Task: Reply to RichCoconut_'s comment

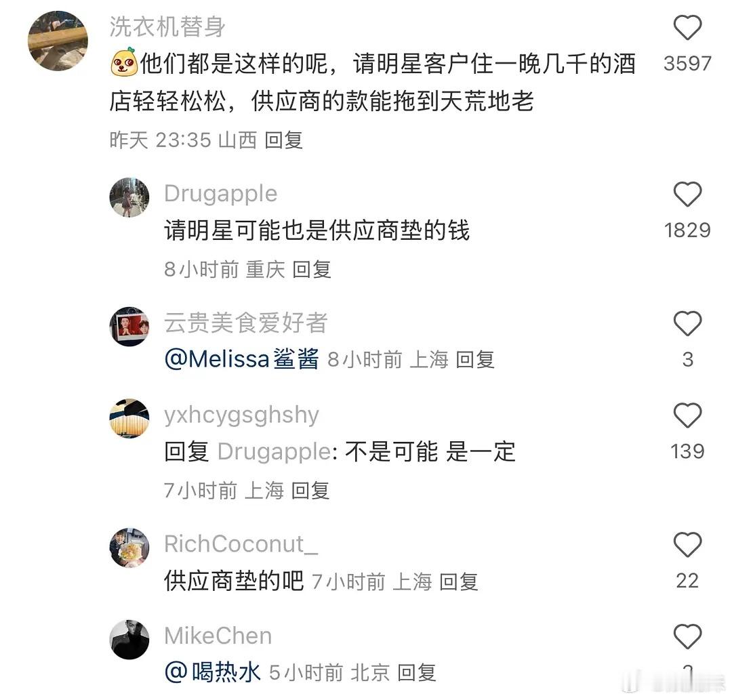Action: pos(459,581)
